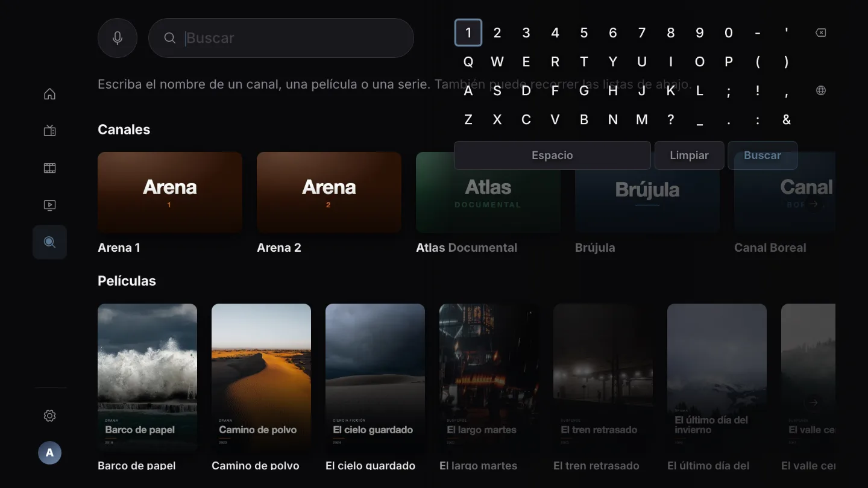This screenshot has width=868, height=488.
Task: Tap the 0 key
Action: (729, 33)
